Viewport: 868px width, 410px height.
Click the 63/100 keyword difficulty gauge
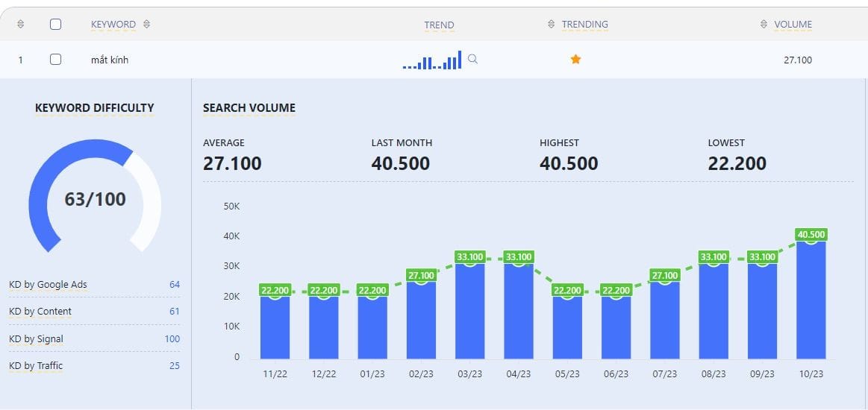(x=95, y=199)
